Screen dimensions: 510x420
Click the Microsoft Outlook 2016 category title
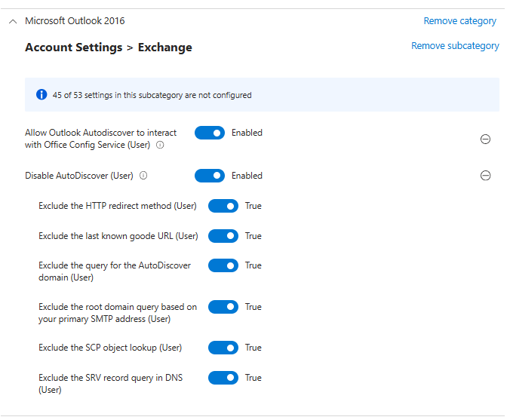pos(75,21)
